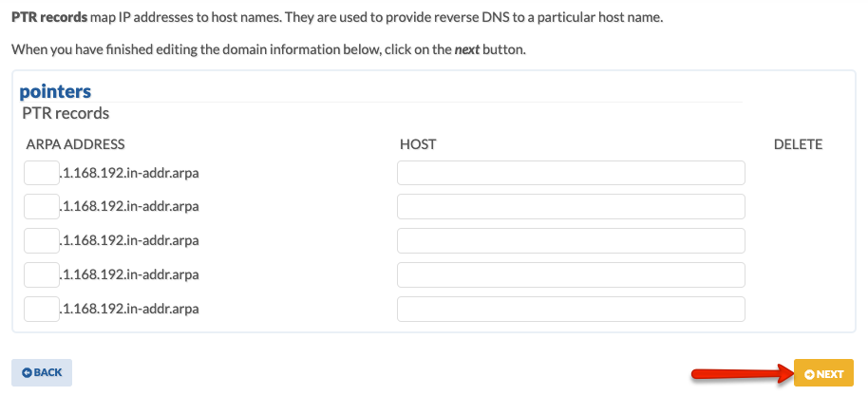Focus the second ARPA address octet field

coord(42,207)
